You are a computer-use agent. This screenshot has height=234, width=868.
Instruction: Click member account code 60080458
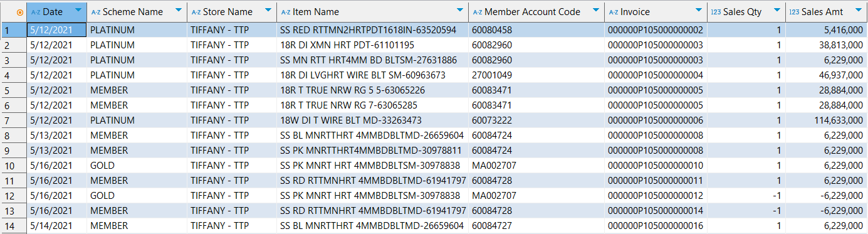[536, 30]
